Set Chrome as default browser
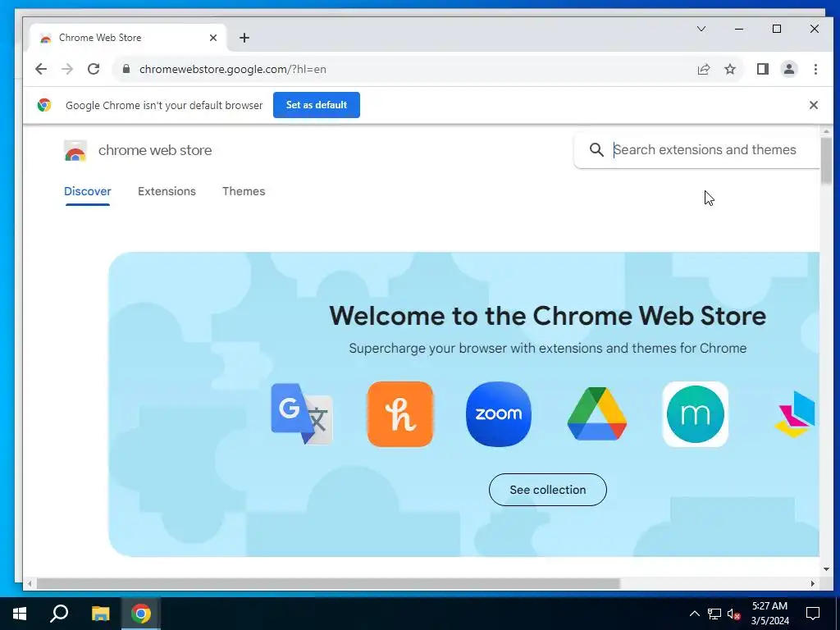The height and width of the screenshot is (630, 840). [x=317, y=105]
